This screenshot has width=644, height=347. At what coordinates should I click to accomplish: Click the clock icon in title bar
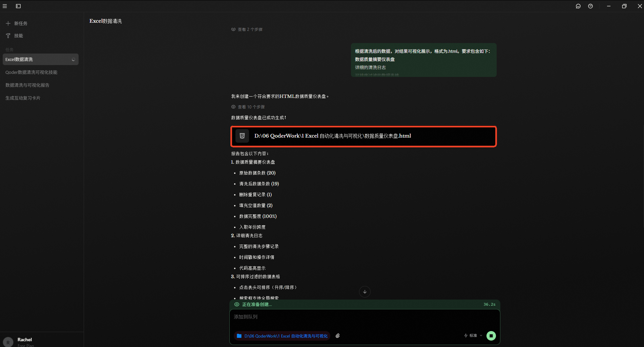(x=590, y=6)
